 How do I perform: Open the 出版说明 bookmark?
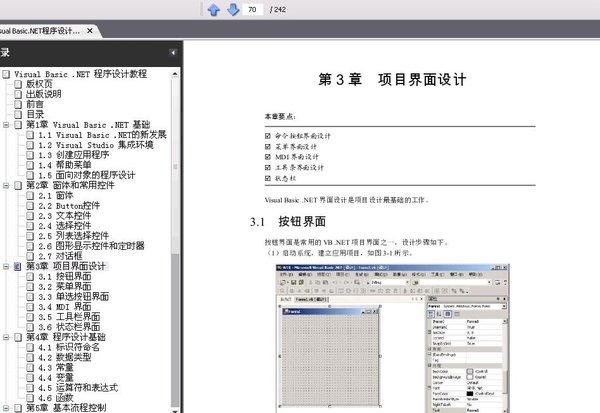pyautogui.click(x=44, y=94)
